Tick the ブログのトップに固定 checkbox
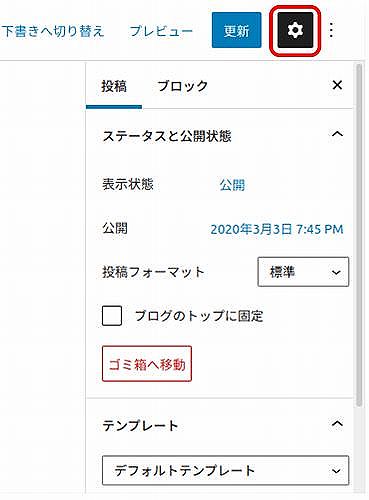Screen dimensions: 369x500 (112, 315)
